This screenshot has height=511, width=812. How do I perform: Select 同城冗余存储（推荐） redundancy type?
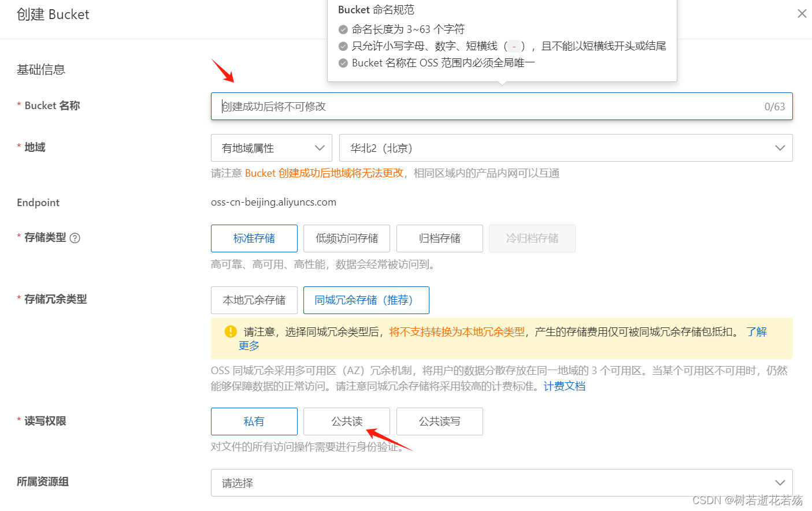366,300
